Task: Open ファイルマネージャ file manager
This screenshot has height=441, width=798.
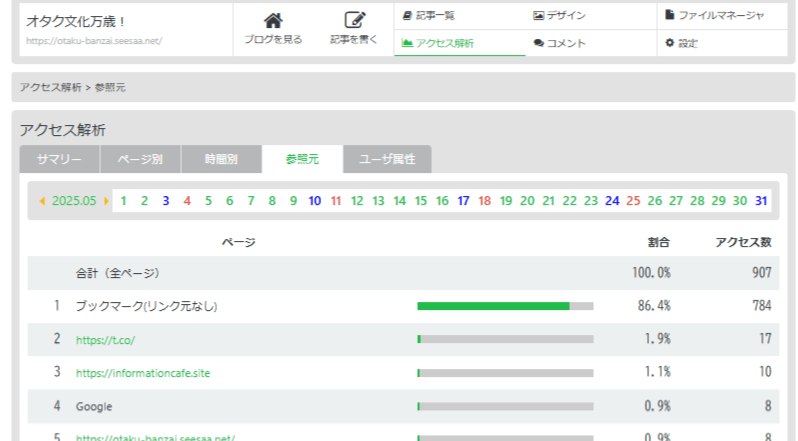Action: 714,15
